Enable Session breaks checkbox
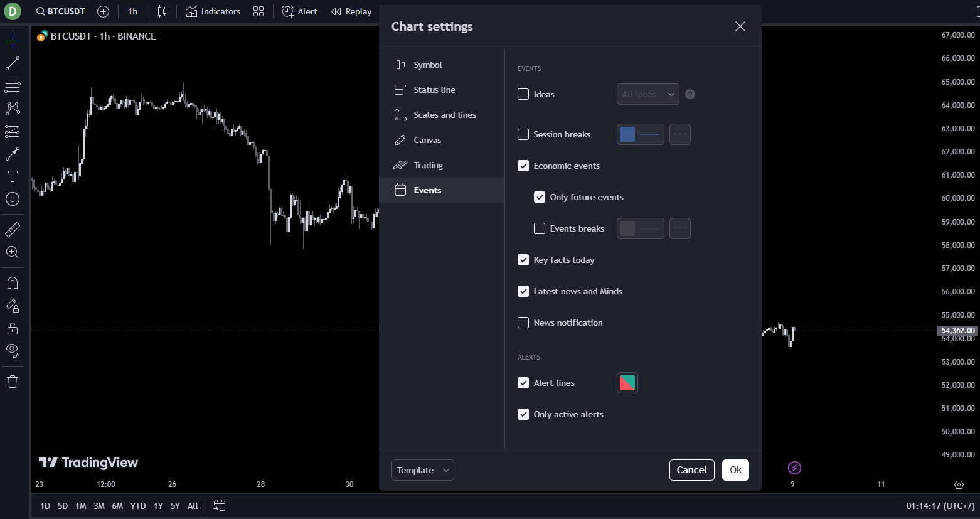The height and width of the screenshot is (519, 980). 523,134
